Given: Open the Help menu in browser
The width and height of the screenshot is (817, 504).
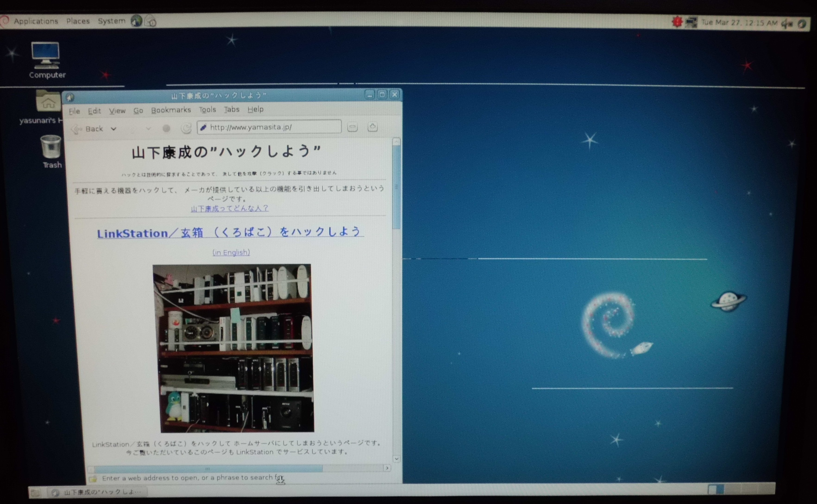Looking at the screenshot, I should pyautogui.click(x=256, y=109).
